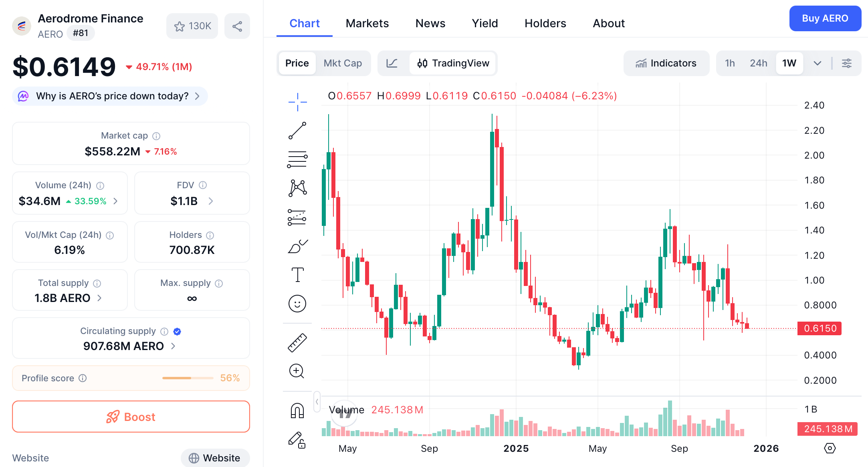The height and width of the screenshot is (467, 868).
Task: Click the Profile score bar
Action: [x=187, y=378]
